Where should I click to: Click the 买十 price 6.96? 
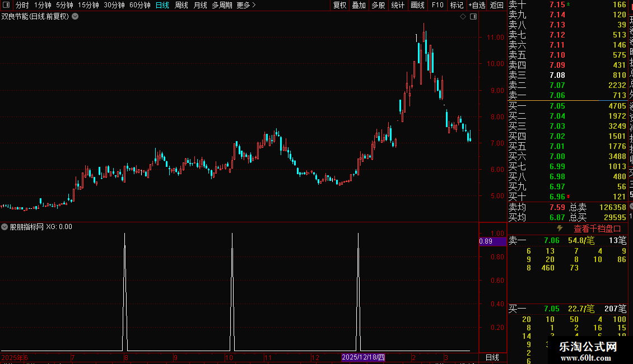pyautogui.click(x=557, y=197)
